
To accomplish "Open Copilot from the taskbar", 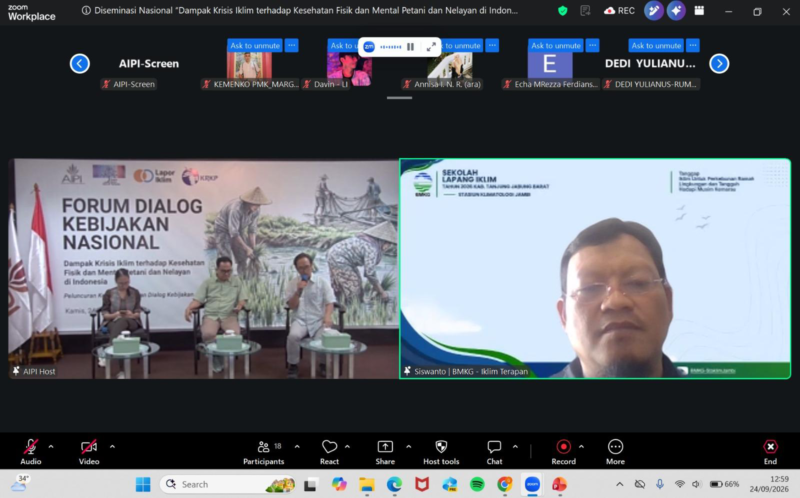I will point(339,484).
